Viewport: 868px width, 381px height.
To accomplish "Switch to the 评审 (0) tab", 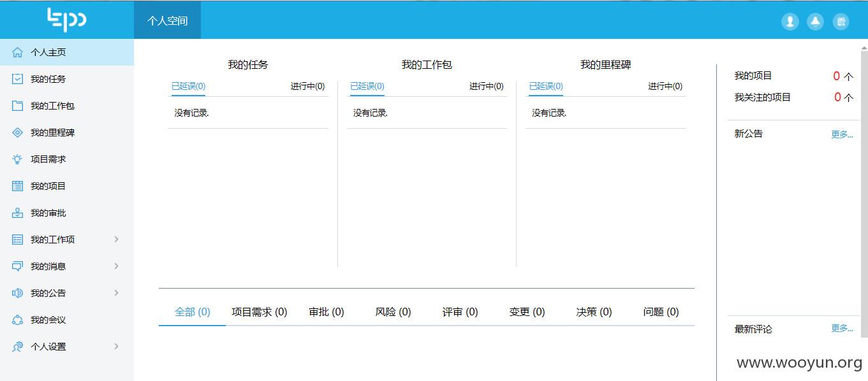I will point(460,312).
